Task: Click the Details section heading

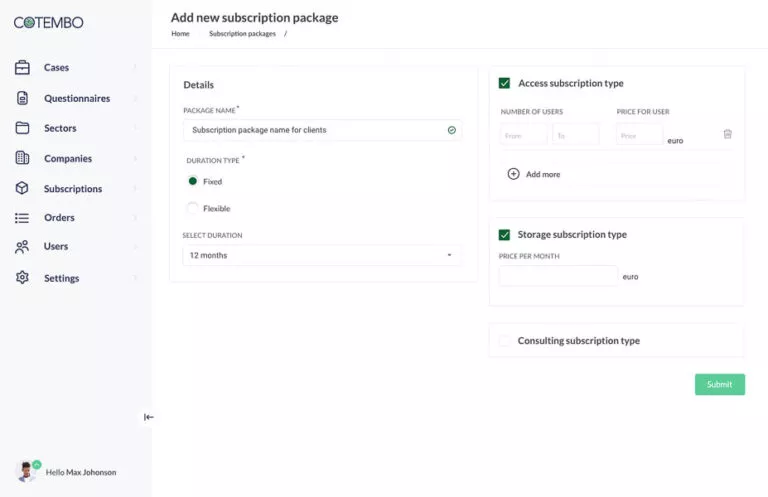Action: 198,85
